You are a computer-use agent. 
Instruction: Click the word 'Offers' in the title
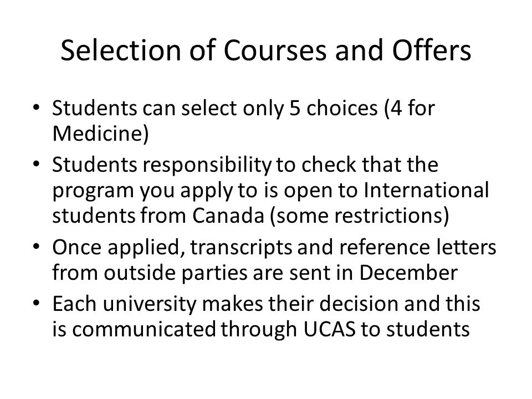[432, 50]
